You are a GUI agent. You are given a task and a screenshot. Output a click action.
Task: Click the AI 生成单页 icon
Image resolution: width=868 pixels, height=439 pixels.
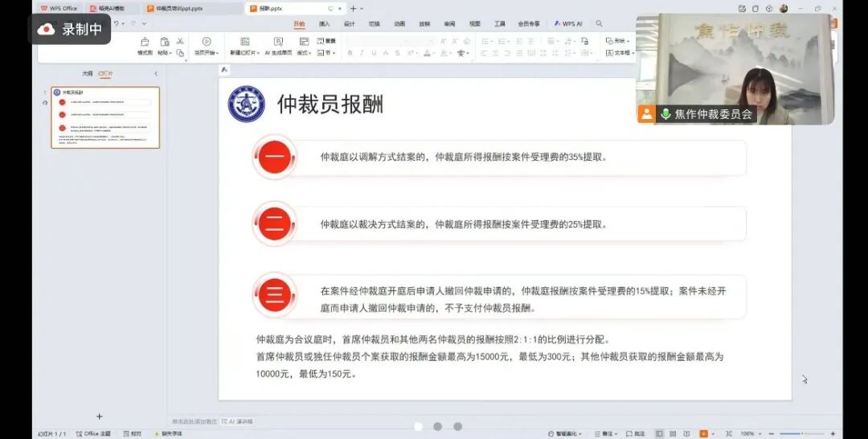click(279, 42)
